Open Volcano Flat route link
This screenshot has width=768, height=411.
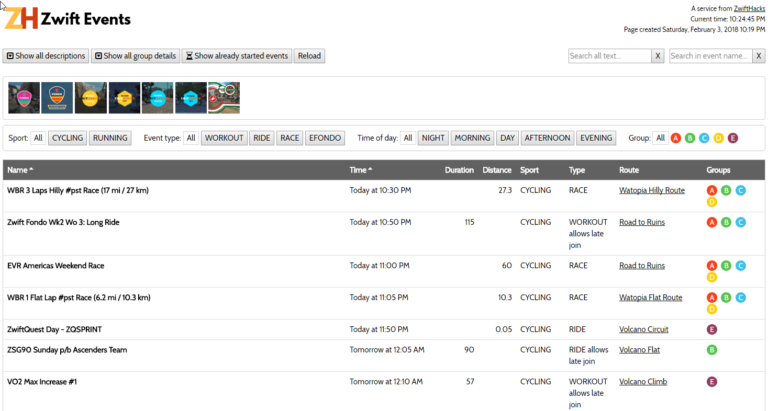639,350
